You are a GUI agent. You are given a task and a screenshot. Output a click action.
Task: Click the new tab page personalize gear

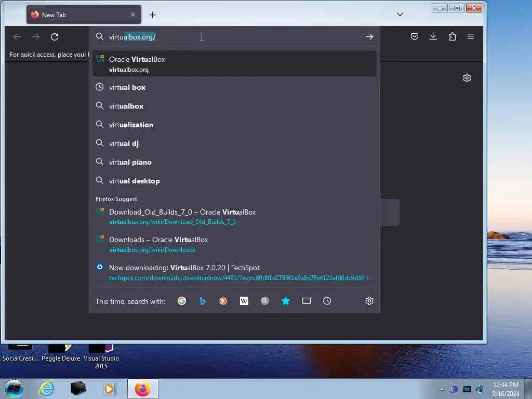click(x=467, y=78)
